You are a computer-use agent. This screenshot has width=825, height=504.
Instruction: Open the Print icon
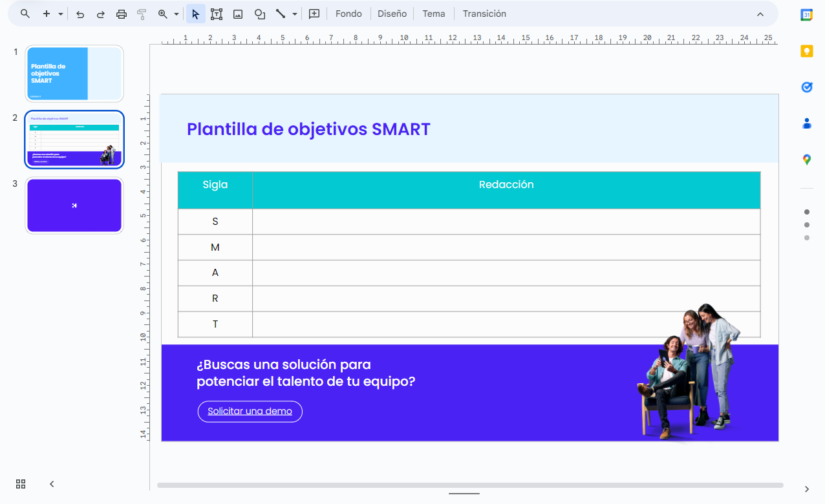pos(121,13)
